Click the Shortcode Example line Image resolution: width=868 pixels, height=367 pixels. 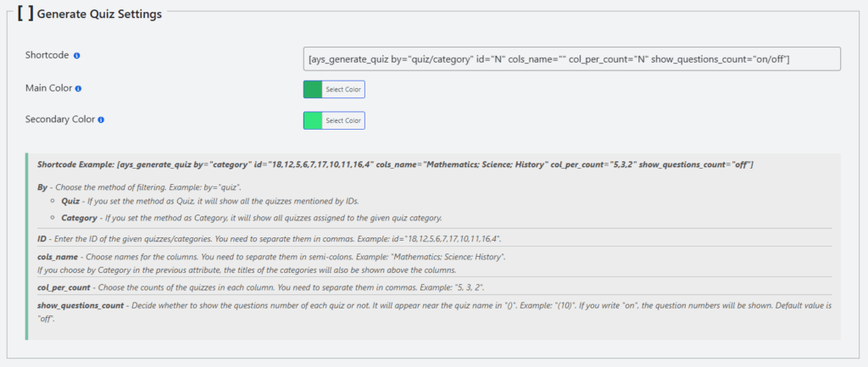tap(395, 165)
